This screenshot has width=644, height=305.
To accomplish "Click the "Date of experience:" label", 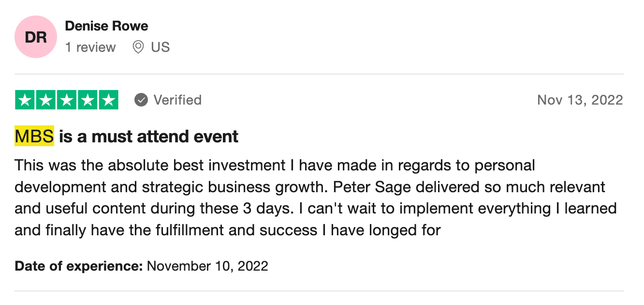I will click(79, 266).
